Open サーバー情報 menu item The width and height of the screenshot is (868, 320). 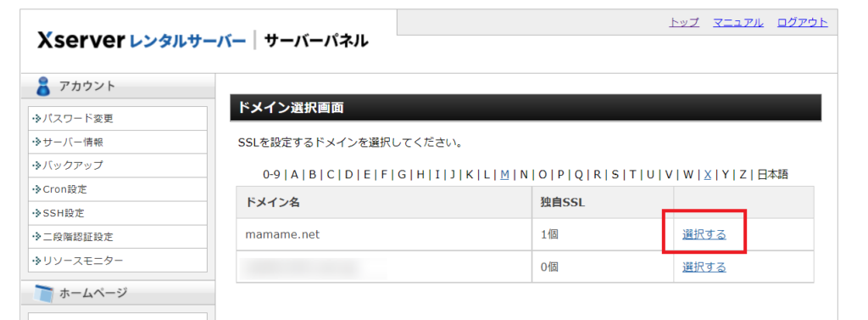point(118,142)
